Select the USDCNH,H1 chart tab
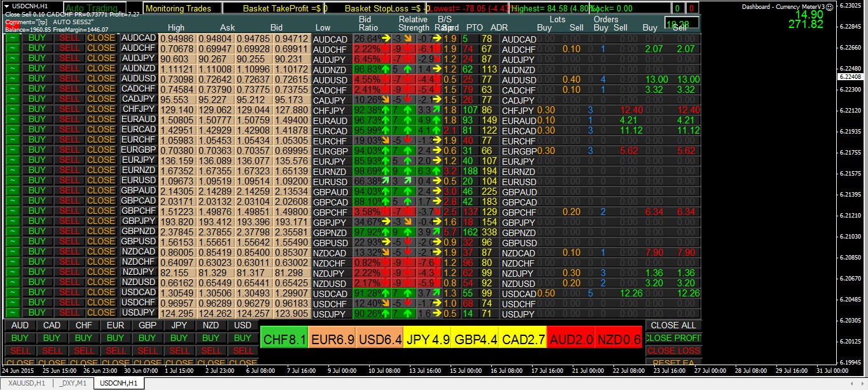The height and width of the screenshot is (390, 868). tap(119, 383)
